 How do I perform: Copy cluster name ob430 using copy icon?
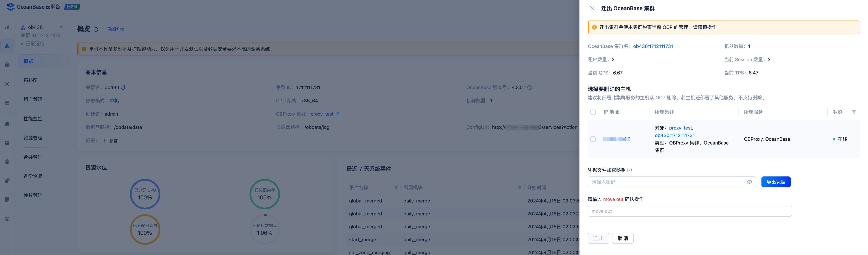click(123, 87)
